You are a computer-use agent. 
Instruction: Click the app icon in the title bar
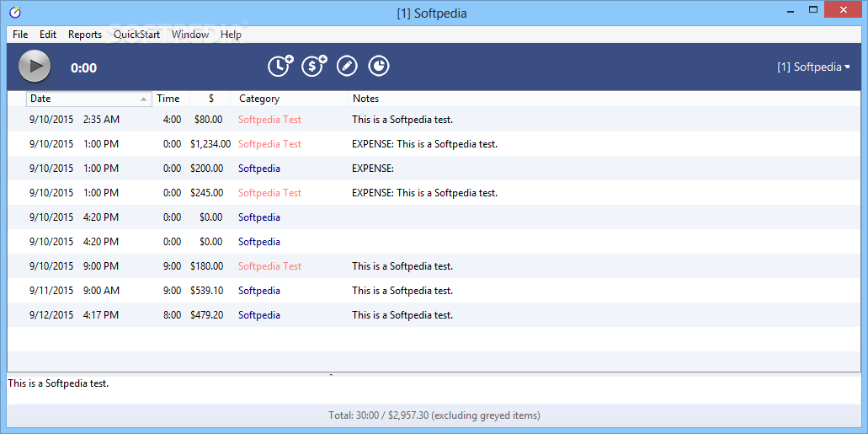[15, 11]
